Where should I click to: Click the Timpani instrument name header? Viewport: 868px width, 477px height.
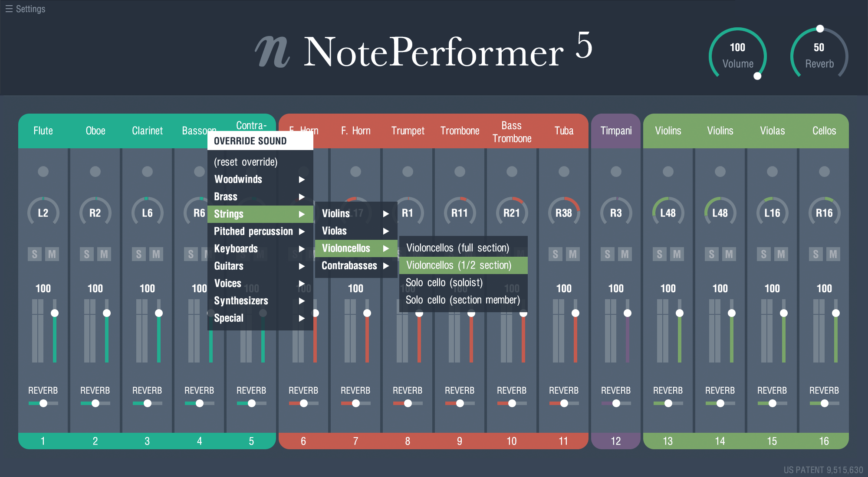click(x=616, y=131)
